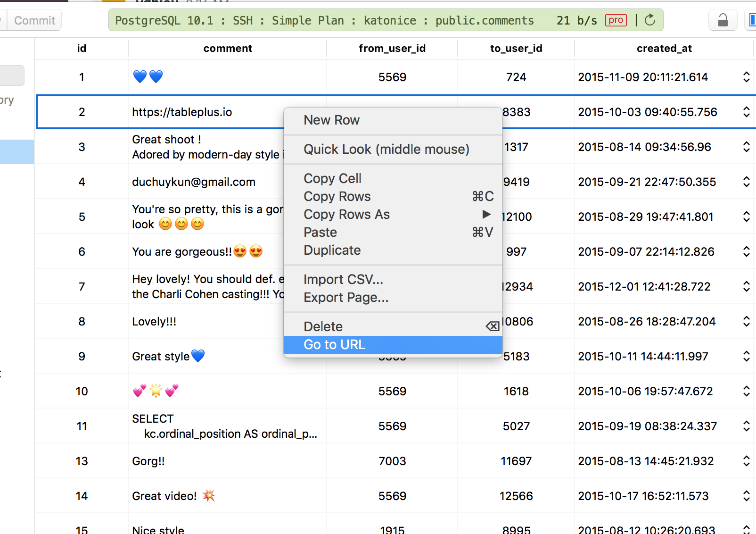Image resolution: width=756 pixels, height=534 pixels.
Task: Choose 'Copy Cell' from the context menu
Action: (x=332, y=178)
